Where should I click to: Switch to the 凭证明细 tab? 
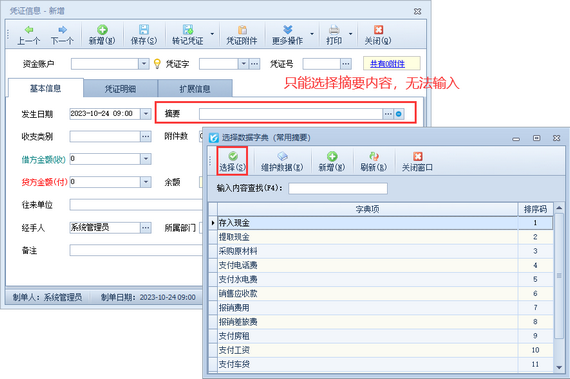tap(120, 88)
